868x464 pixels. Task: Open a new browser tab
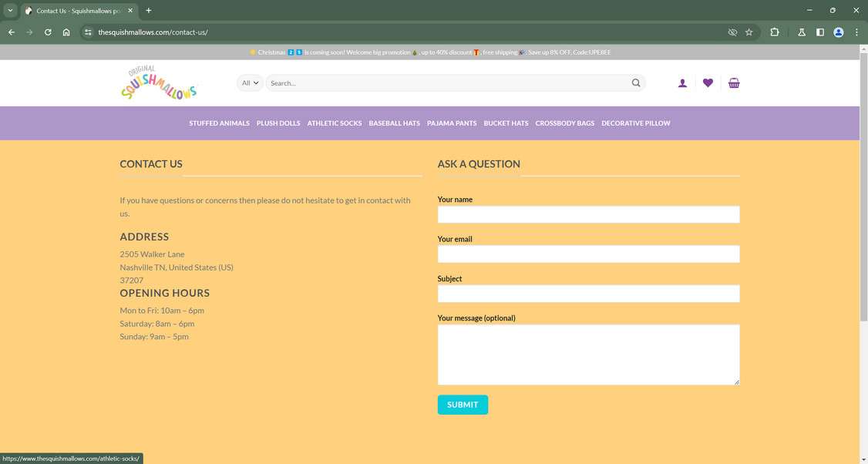[x=148, y=11]
